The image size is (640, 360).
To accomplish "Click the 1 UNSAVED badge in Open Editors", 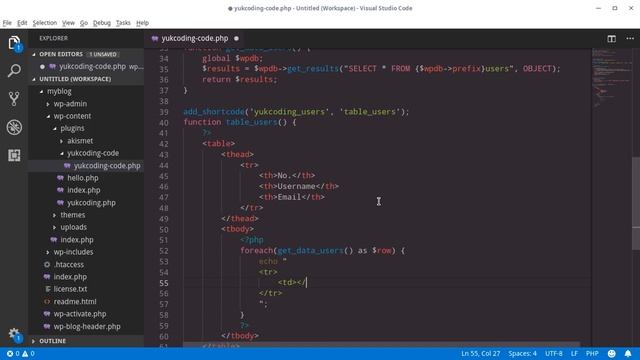I will [x=103, y=54].
